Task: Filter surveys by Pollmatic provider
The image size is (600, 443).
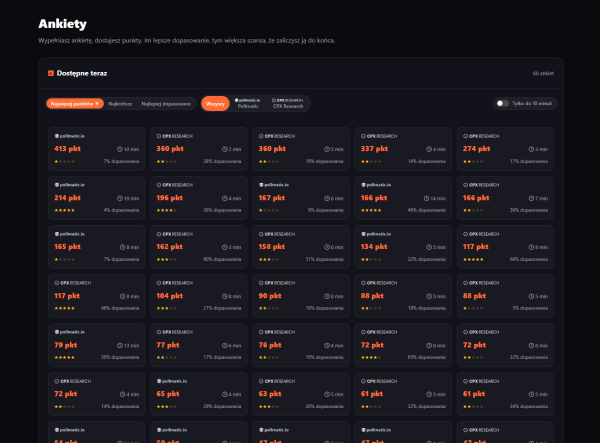Action: [248, 103]
